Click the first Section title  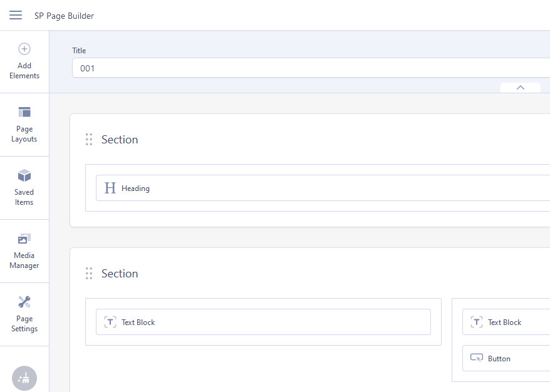120,140
